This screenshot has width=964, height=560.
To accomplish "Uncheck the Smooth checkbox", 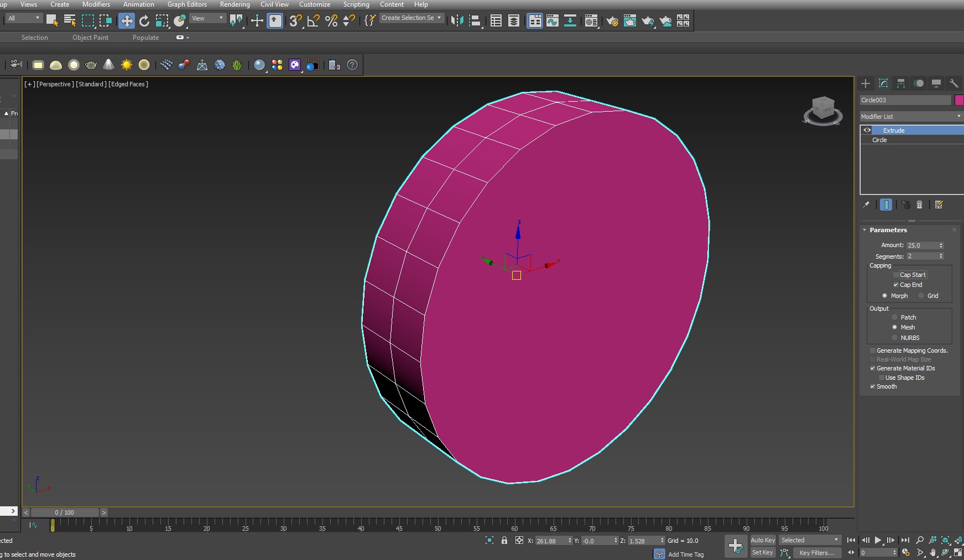I will pos(873,386).
